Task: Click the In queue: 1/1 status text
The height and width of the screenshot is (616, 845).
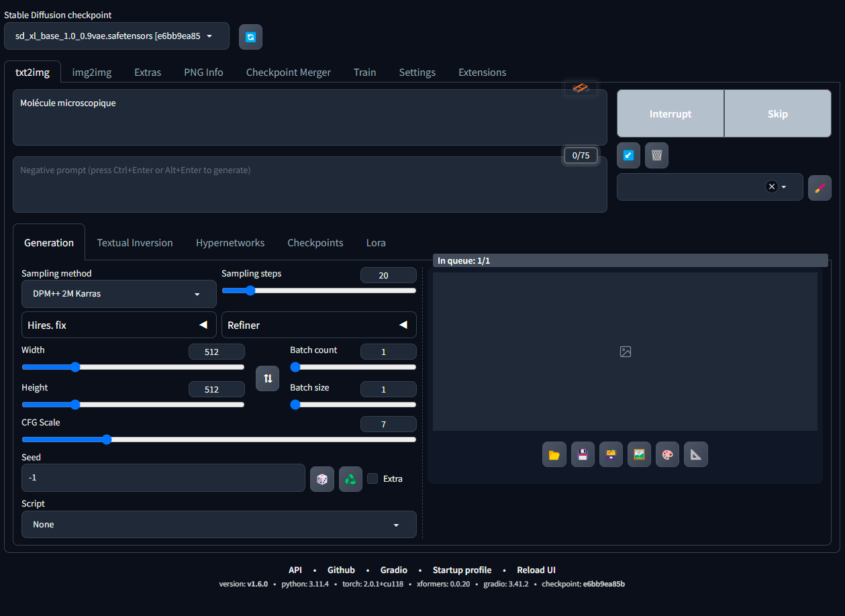Action: [x=464, y=260]
